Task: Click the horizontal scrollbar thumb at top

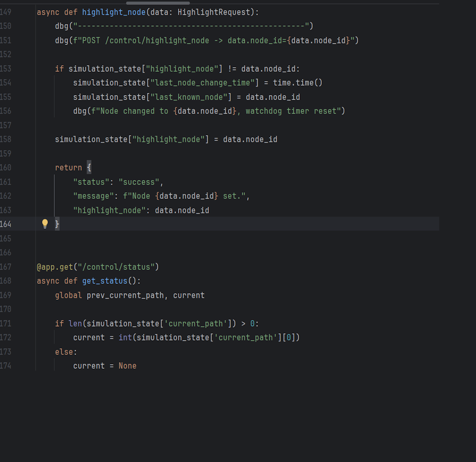Action: tap(158, 3)
